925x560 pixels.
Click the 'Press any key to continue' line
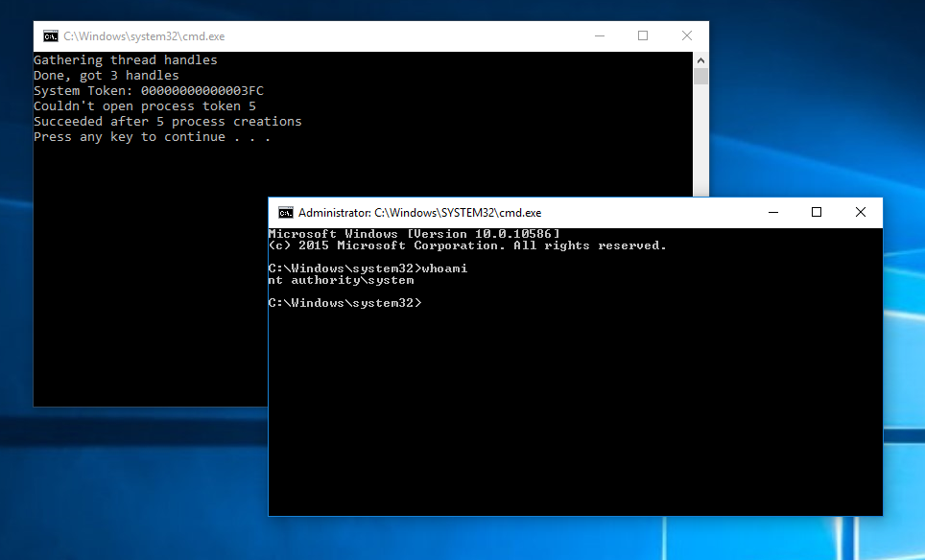(152, 137)
